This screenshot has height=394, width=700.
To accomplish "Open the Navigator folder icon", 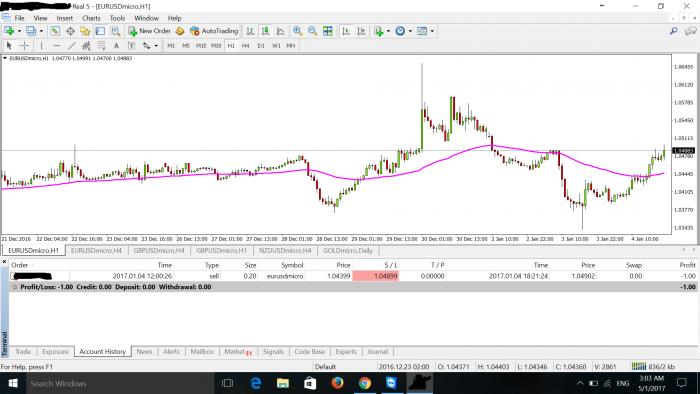I will 85,31.
